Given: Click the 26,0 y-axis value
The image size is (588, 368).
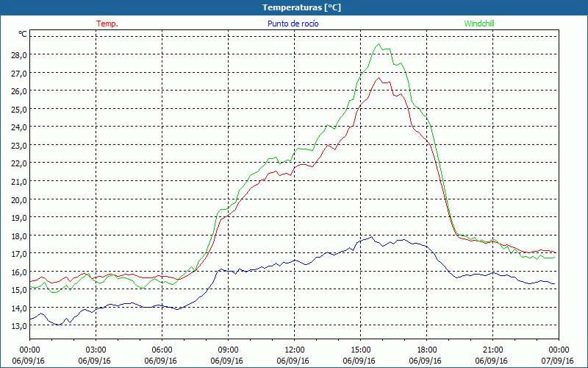Looking at the screenshot, I should coord(19,91).
